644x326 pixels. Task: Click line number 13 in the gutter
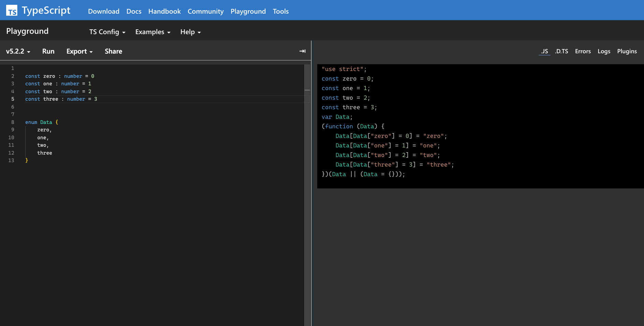[11, 160]
